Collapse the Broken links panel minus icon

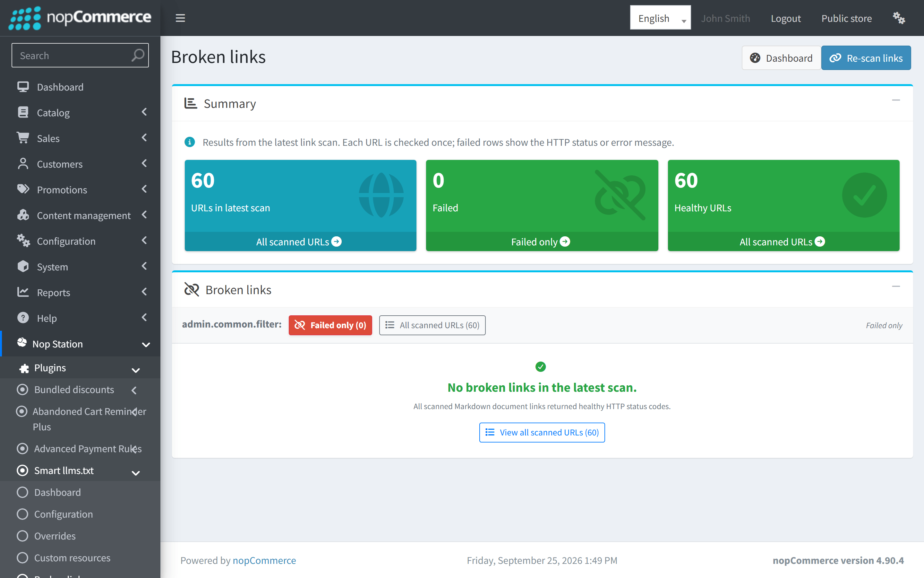pos(896,286)
